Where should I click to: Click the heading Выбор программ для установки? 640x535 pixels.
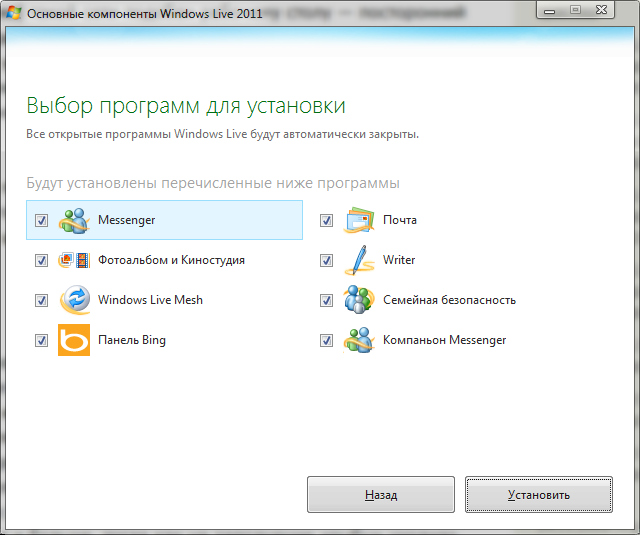coord(186,106)
